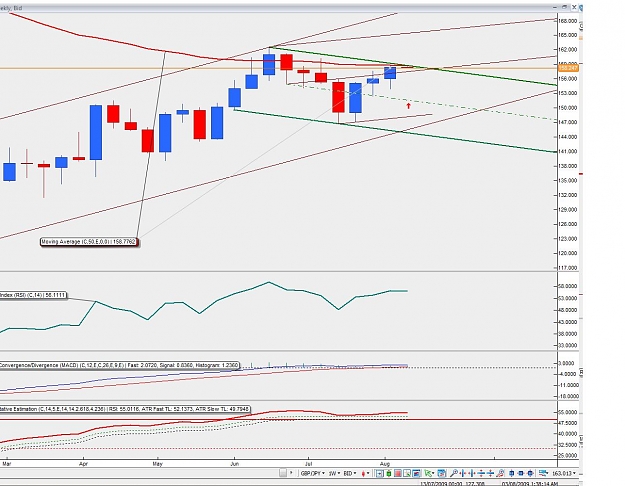Click the first vertical scale icon in toolbar

[x=482, y=473]
